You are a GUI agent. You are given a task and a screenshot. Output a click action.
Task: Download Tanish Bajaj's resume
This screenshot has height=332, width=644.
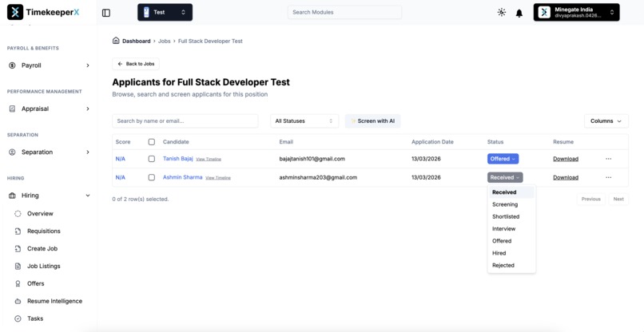(566, 159)
